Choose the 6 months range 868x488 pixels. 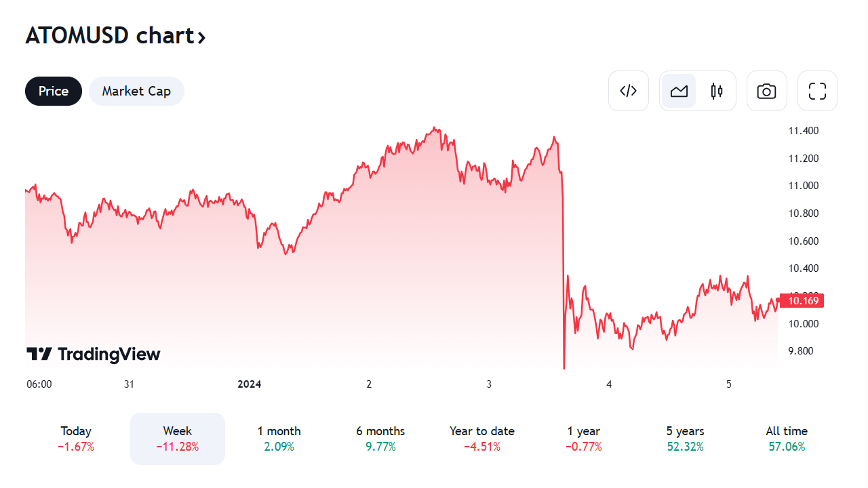[380, 439]
